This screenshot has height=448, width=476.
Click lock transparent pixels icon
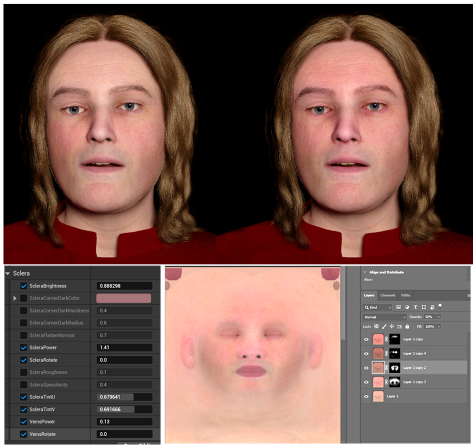[x=376, y=326]
